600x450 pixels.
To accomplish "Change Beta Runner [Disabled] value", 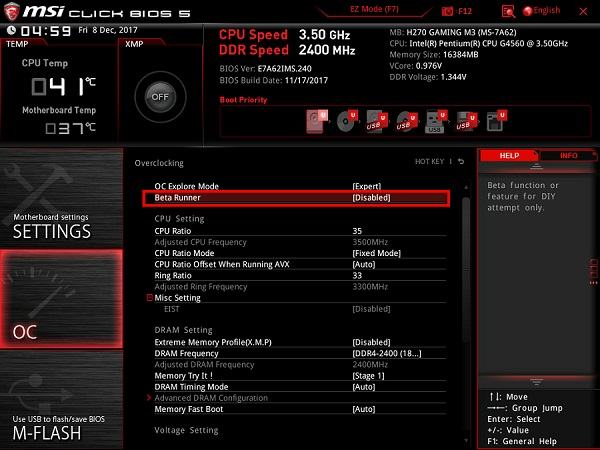I will click(371, 198).
